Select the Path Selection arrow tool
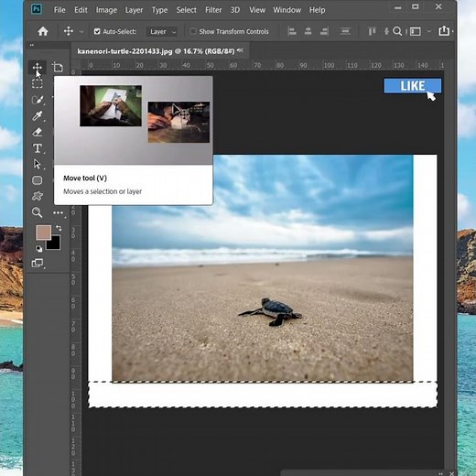Viewport: 476px width, 476px height. click(x=38, y=164)
